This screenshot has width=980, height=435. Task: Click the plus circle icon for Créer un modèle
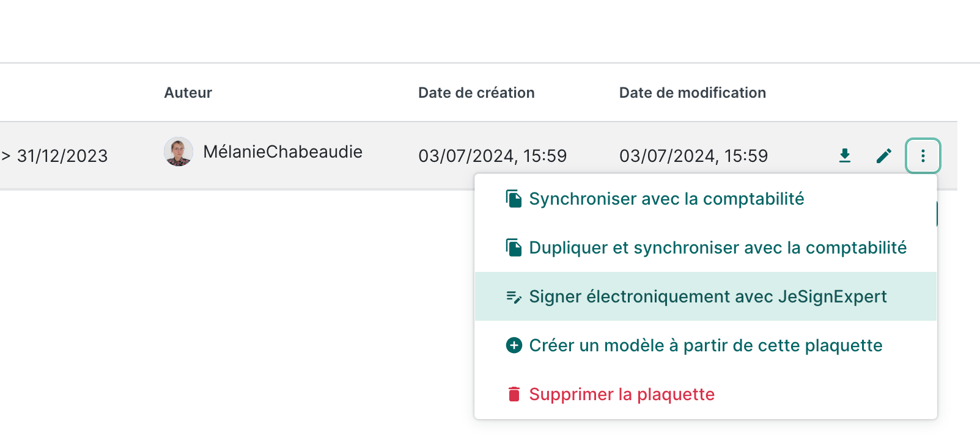point(514,345)
